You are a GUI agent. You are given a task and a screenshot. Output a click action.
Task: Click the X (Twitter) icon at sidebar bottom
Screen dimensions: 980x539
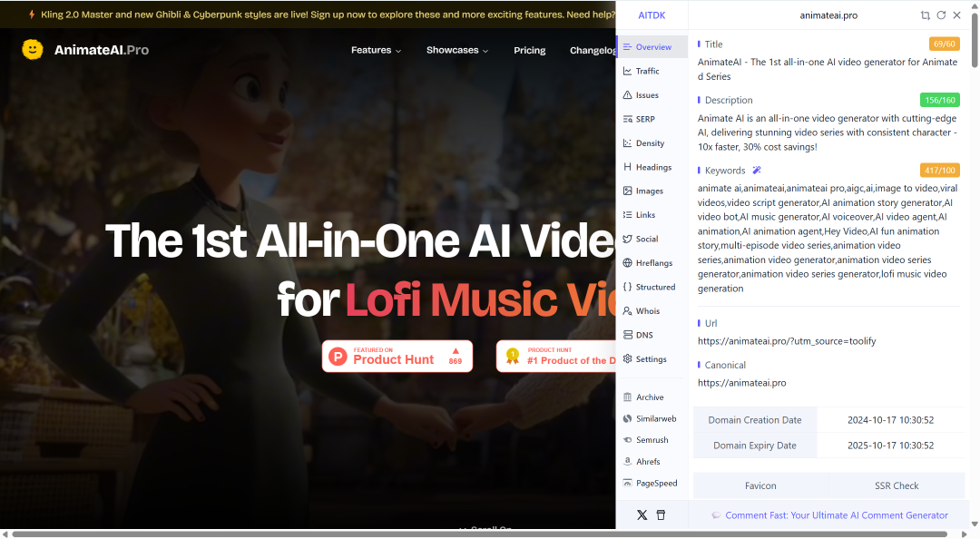[x=642, y=515]
